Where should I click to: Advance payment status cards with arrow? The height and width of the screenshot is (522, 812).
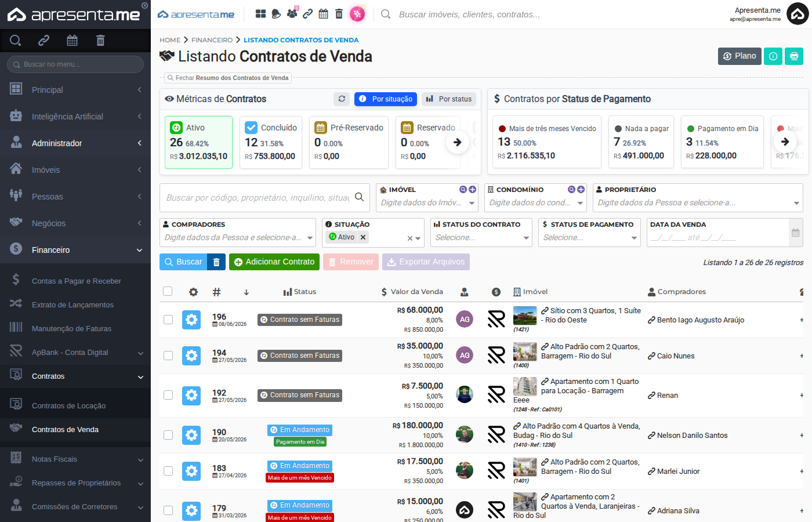[785, 142]
